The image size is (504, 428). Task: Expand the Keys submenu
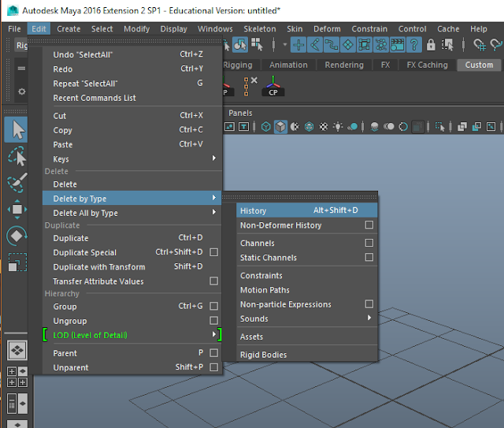pos(132,158)
